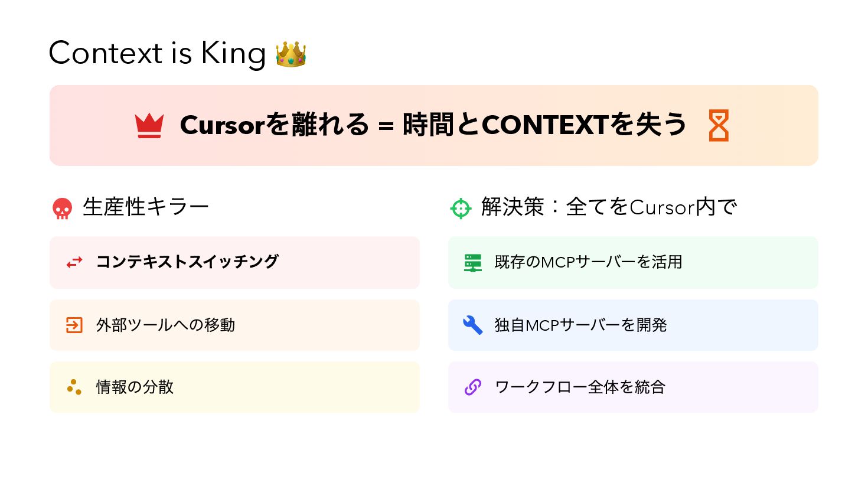
Task: Click the orange exit-arrow box icon
Action: 74,325
